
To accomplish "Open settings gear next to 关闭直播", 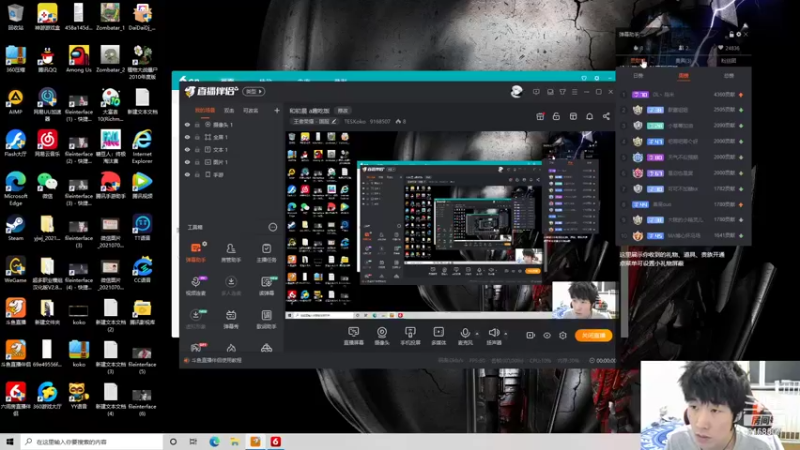I will 563,335.
